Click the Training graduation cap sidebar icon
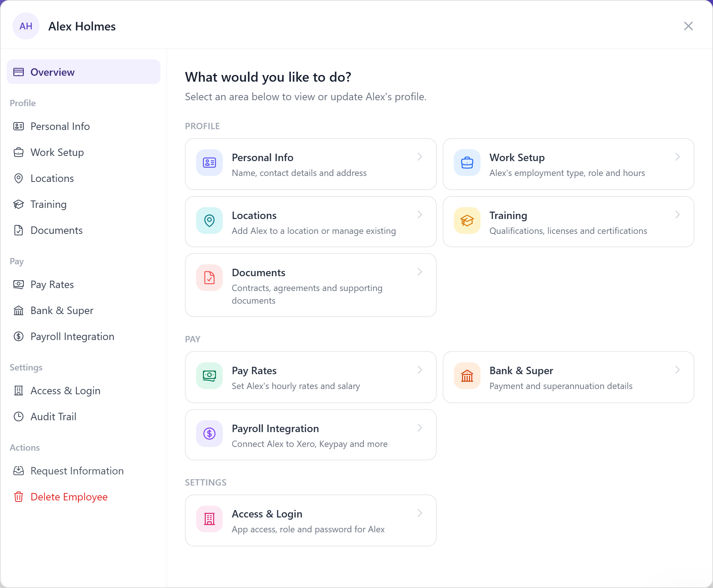713x588 pixels. 19,204
